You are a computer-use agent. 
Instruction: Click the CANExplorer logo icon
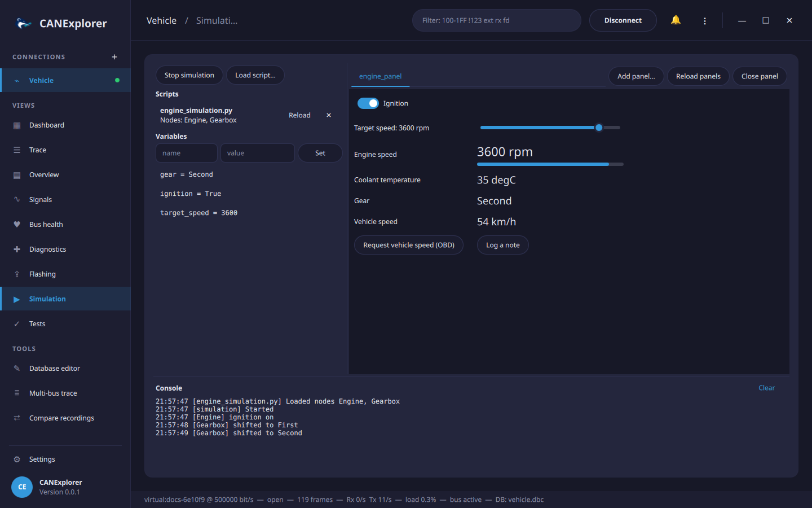click(24, 23)
